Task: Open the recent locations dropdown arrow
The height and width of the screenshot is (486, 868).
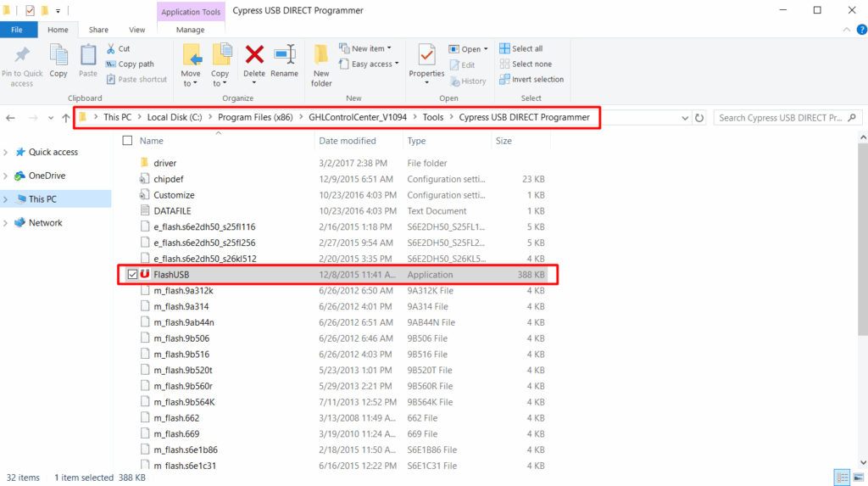Action: [x=51, y=118]
